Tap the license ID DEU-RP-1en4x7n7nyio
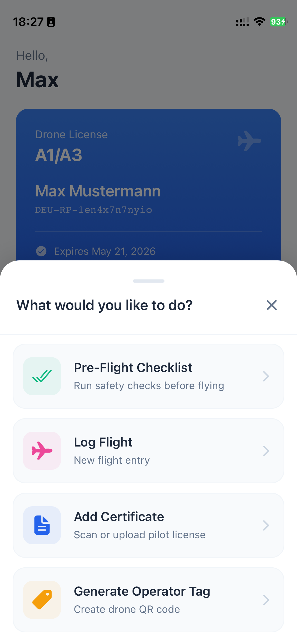The width and height of the screenshot is (297, 644). pyautogui.click(x=93, y=210)
